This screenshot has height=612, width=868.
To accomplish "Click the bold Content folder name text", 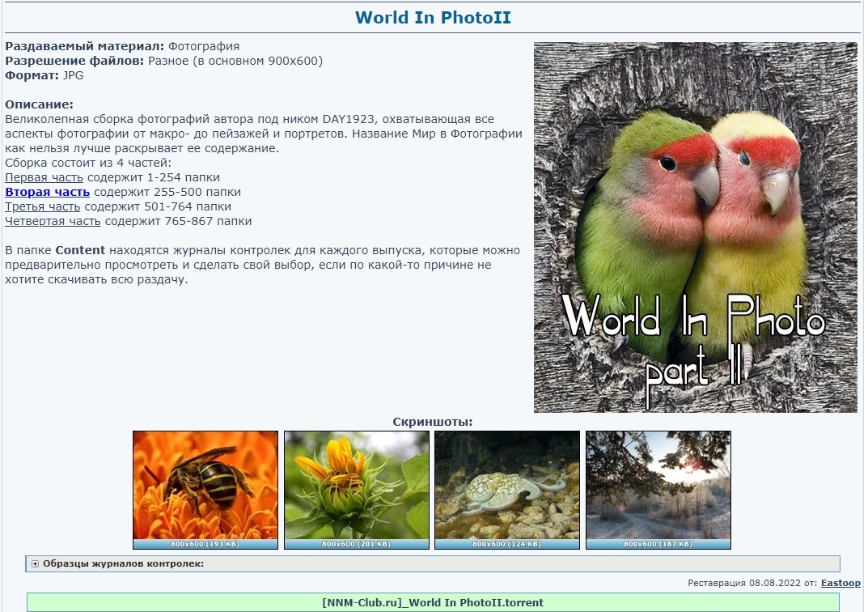I will click(80, 250).
